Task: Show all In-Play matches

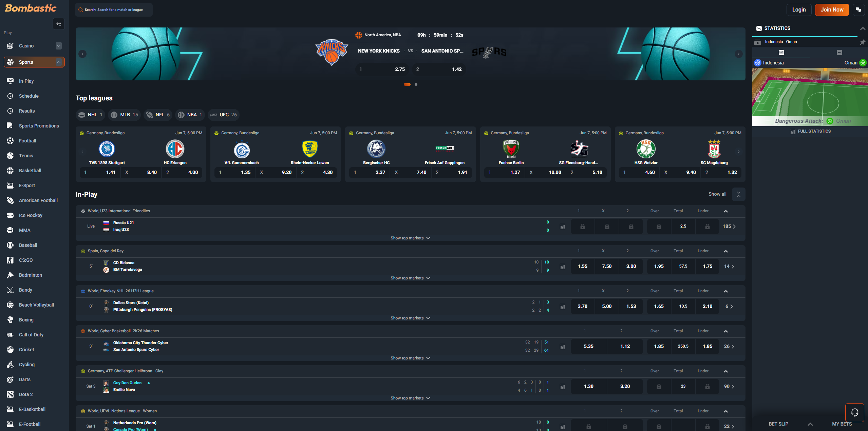Action: pos(717,194)
